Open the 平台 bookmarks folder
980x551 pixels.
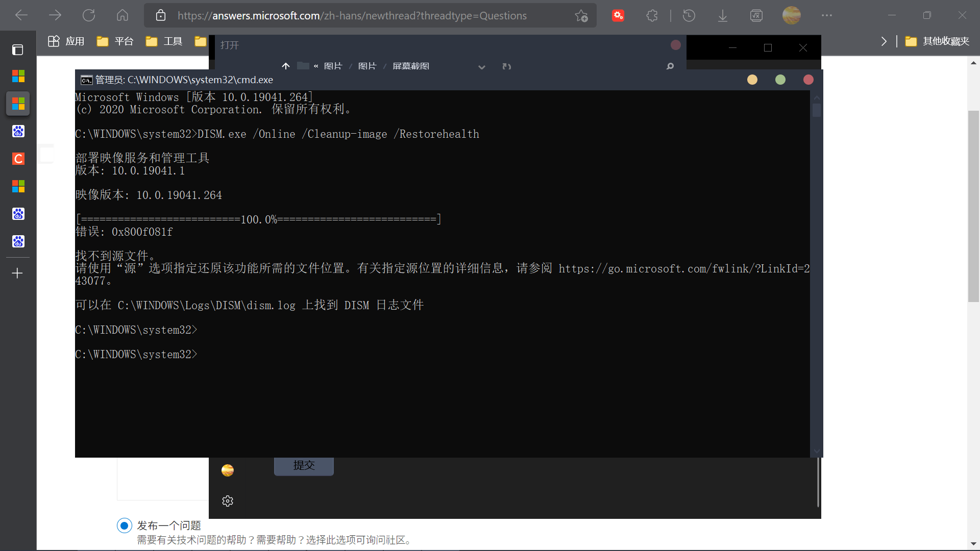(115, 41)
